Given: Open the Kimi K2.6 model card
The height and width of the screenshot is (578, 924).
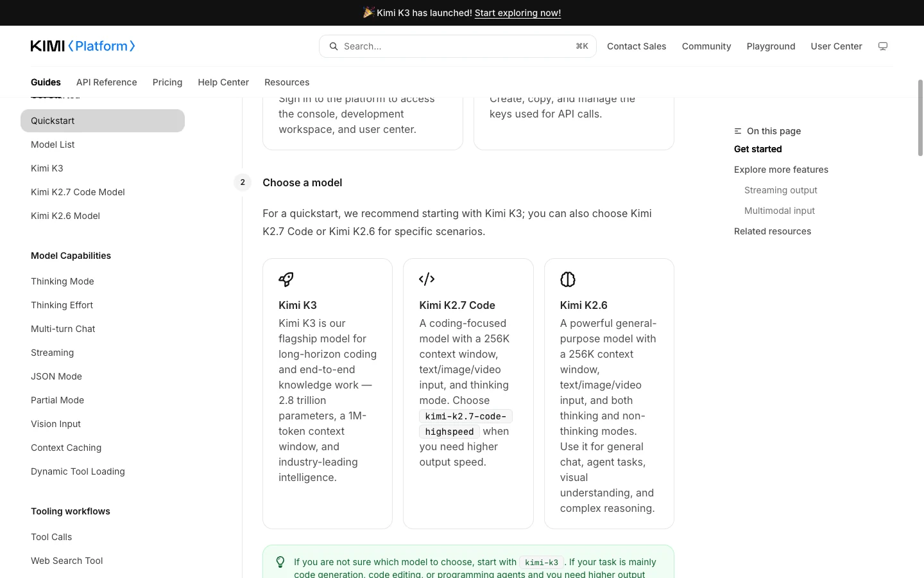Looking at the screenshot, I should (x=609, y=394).
